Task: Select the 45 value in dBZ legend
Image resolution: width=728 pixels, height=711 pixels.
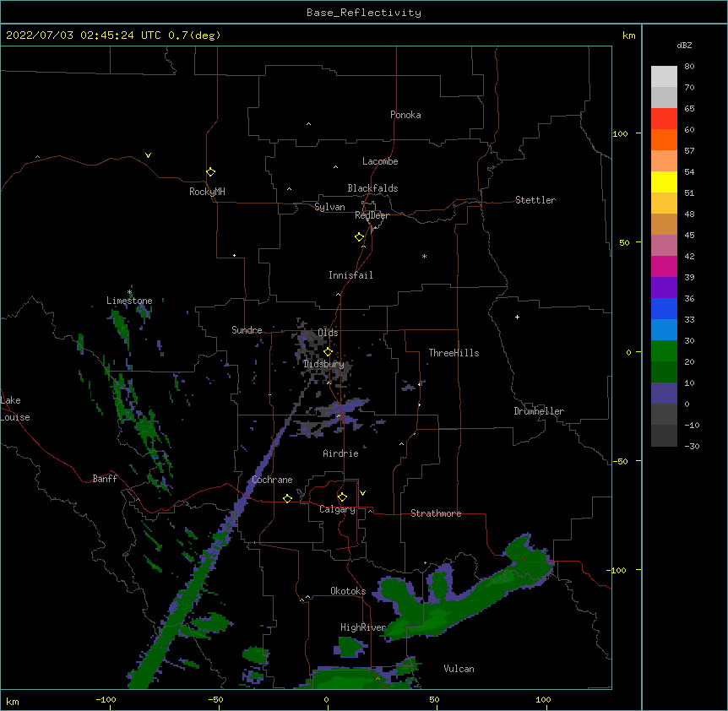Action: 689,235
